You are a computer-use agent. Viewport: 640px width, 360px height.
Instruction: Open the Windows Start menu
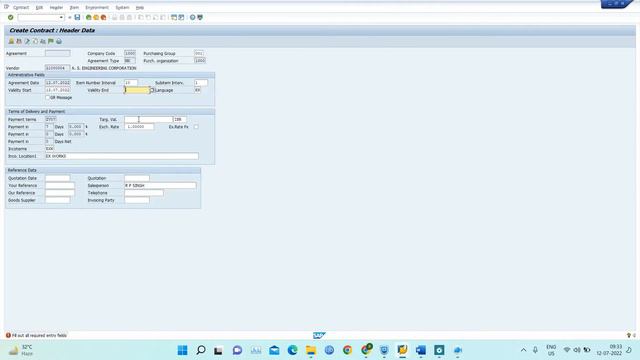coord(182,350)
